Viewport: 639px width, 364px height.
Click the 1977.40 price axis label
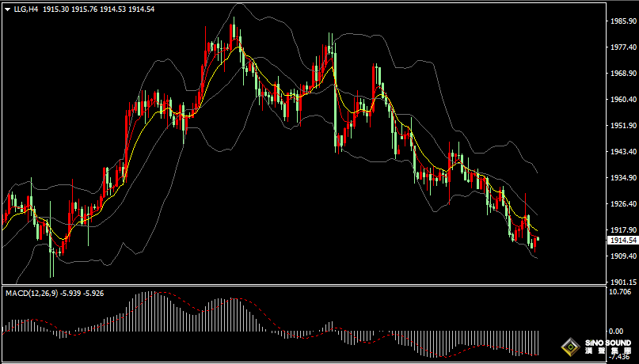(622, 47)
